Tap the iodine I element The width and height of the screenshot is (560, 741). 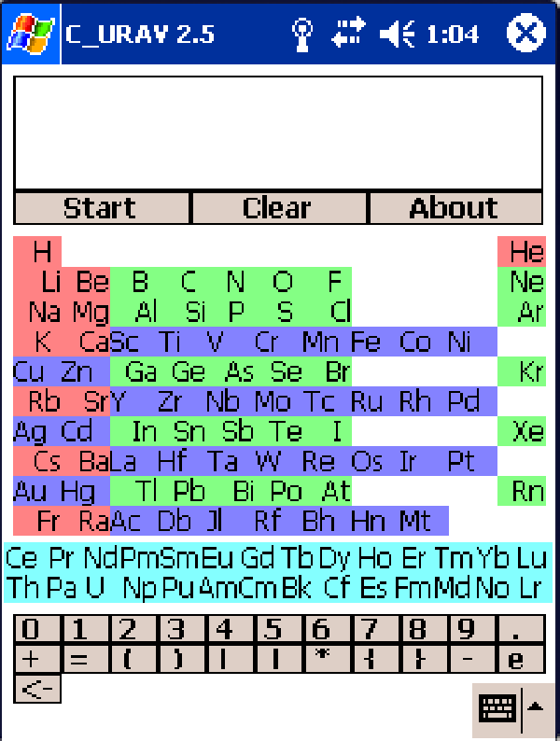337,431
